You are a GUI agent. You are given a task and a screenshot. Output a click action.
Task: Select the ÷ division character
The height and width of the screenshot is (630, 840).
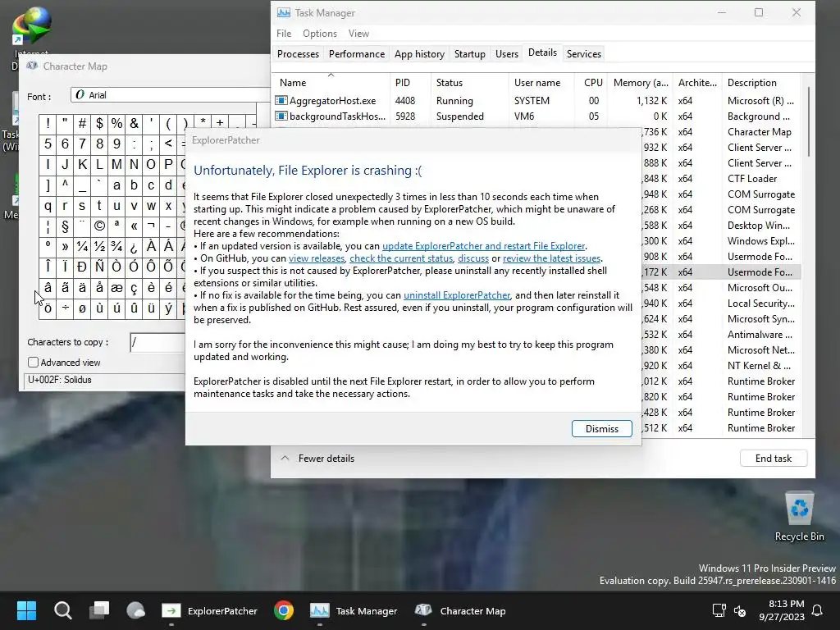[x=65, y=308]
